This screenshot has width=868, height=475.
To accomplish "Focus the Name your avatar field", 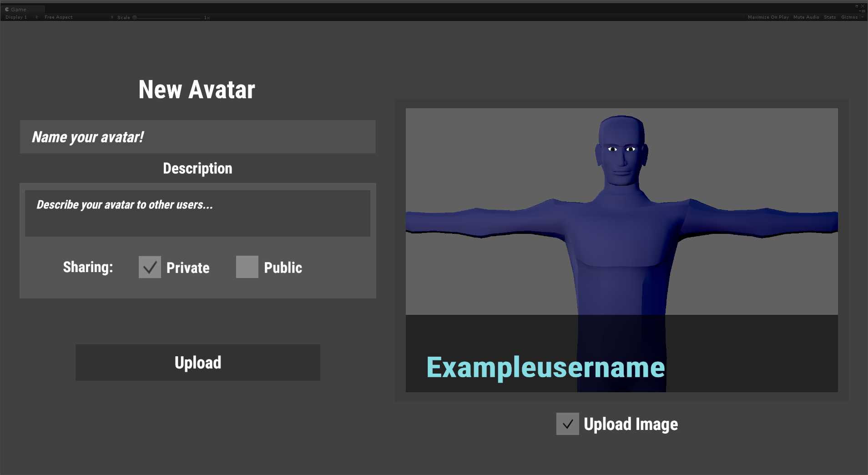I will [197, 137].
